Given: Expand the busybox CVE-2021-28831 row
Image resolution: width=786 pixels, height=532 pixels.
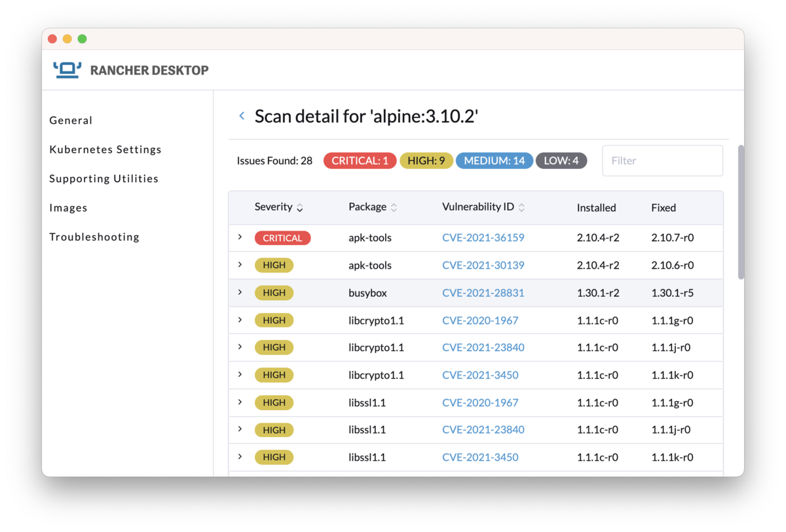Looking at the screenshot, I should point(240,292).
